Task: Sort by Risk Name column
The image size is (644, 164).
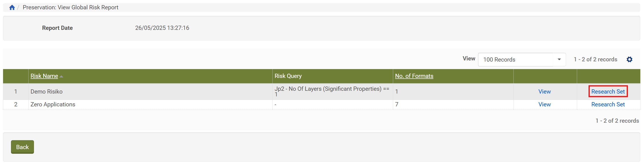Action: pyautogui.click(x=44, y=76)
